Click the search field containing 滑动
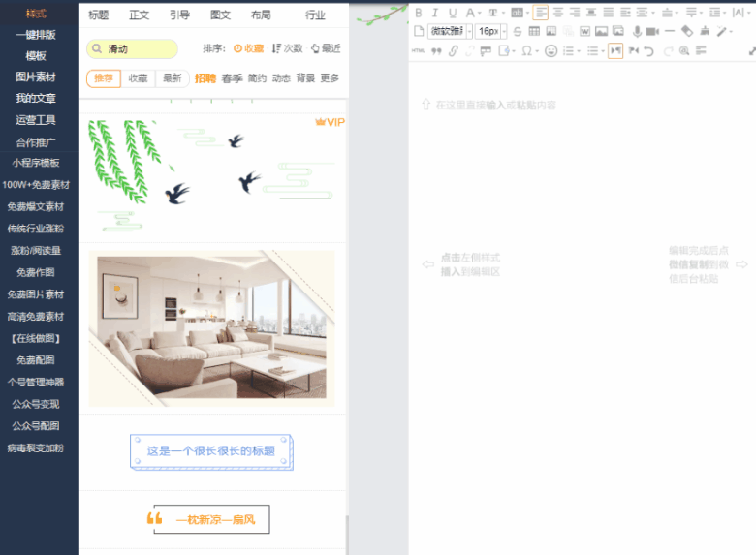This screenshot has height=555, width=756. click(x=132, y=49)
